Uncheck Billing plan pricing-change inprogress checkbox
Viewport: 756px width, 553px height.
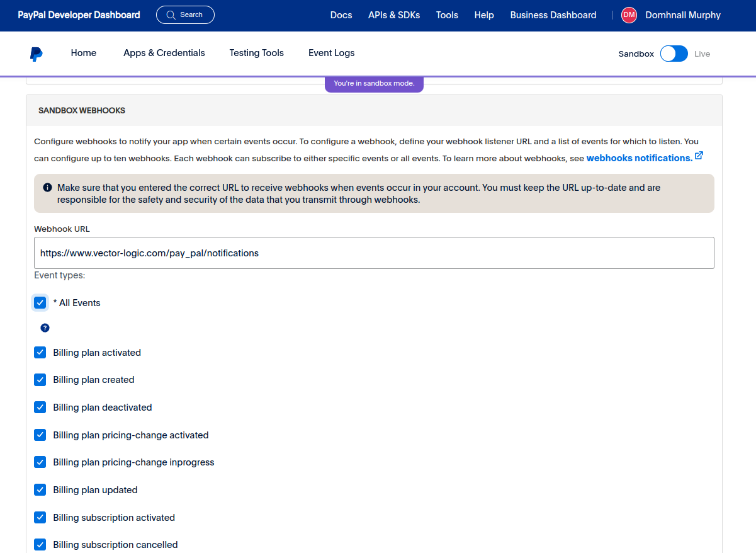(x=40, y=462)
